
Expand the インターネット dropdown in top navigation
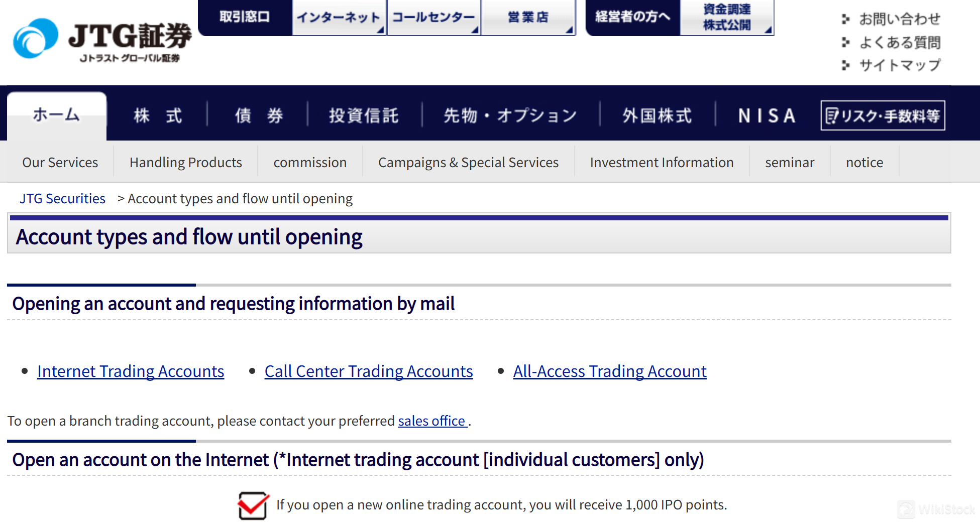tap(339, 17)
